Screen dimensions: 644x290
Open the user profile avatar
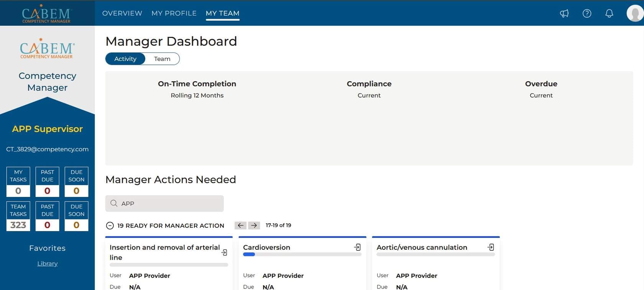635,13
